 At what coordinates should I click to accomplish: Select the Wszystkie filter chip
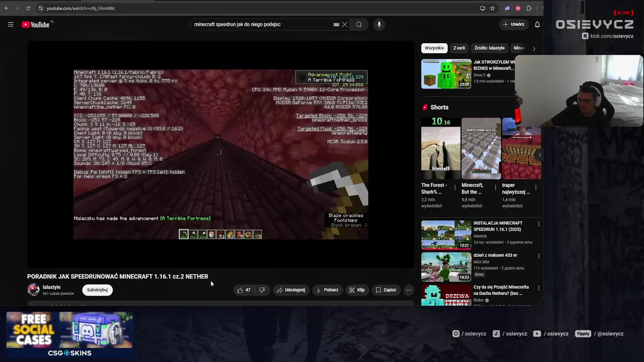click(x=434, y=48)
